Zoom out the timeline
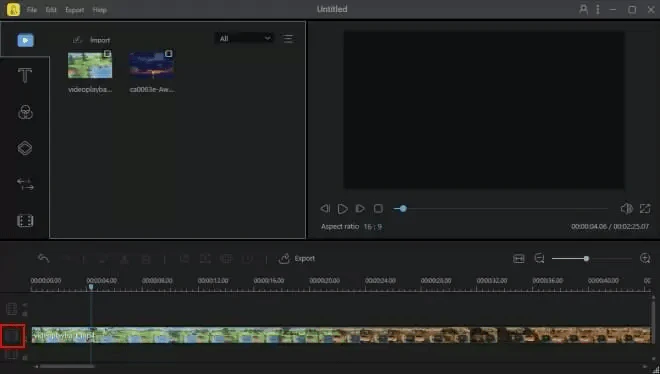 [539, 258]
